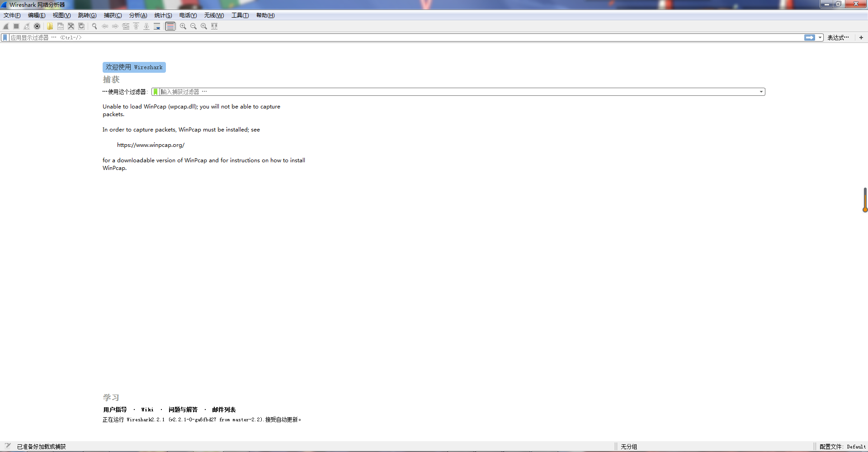
Task: Click the 已准备好加载或捕获 status text
Action: 42,447
